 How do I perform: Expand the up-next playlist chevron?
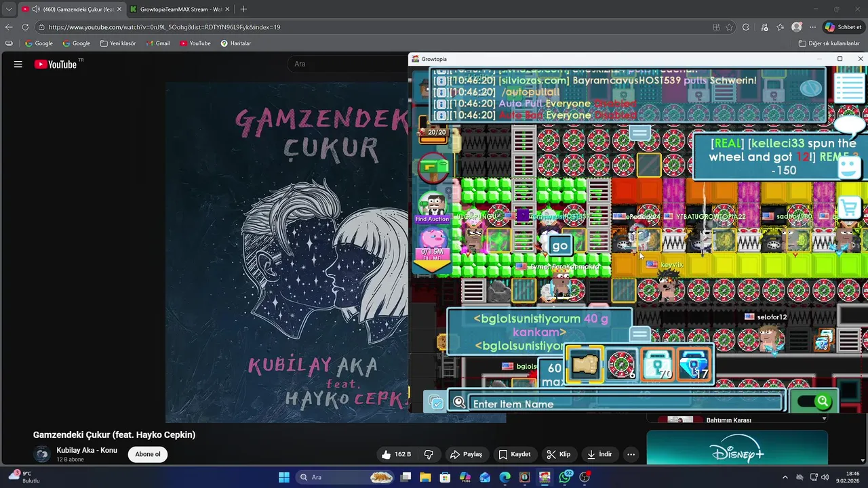click(x=824, y=419)
